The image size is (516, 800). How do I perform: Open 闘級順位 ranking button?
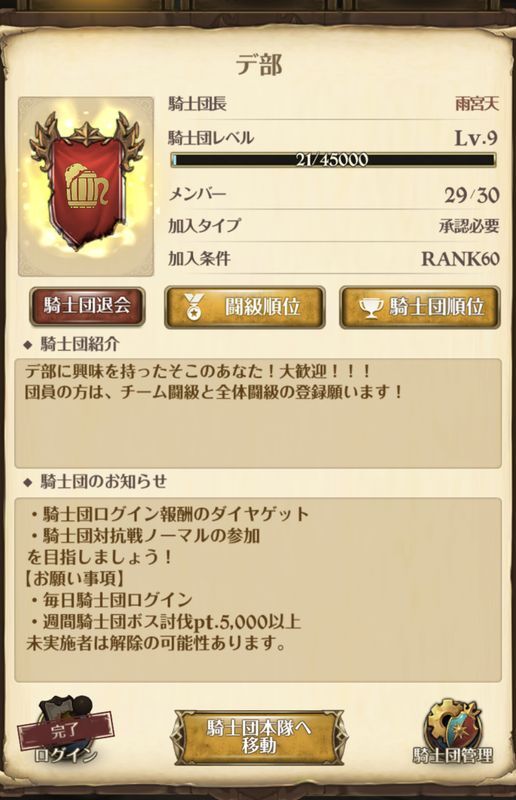[x=244, y=308]
